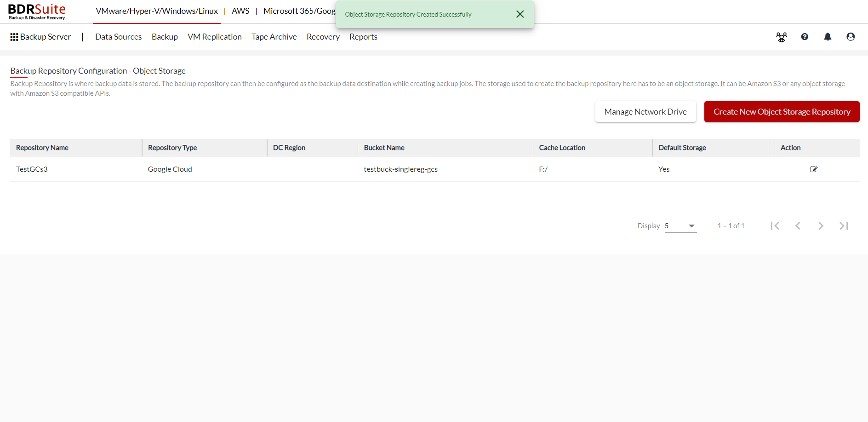Open the Recovery menu
868x422 pixels.
click(x=323, y=37)
